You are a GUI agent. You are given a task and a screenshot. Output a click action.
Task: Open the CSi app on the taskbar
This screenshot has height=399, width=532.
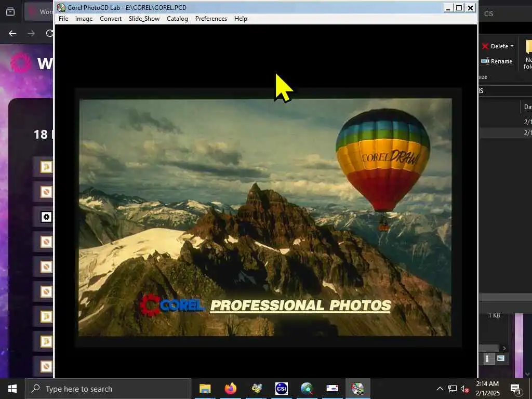[282, 389]
